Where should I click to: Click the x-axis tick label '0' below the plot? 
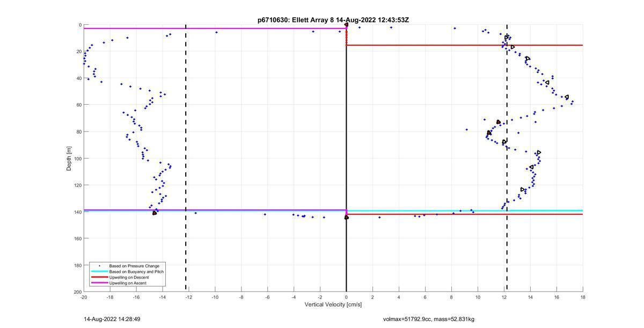(x=347, y=297)
